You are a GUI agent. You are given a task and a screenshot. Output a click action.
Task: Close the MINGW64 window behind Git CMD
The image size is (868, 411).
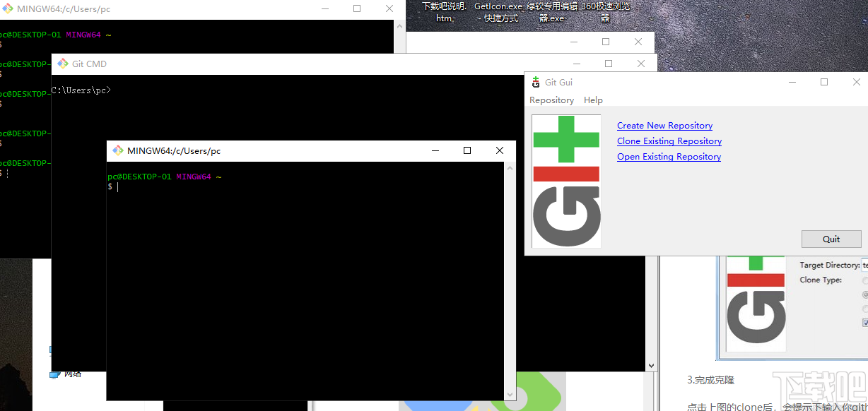[x=389, y=8]
